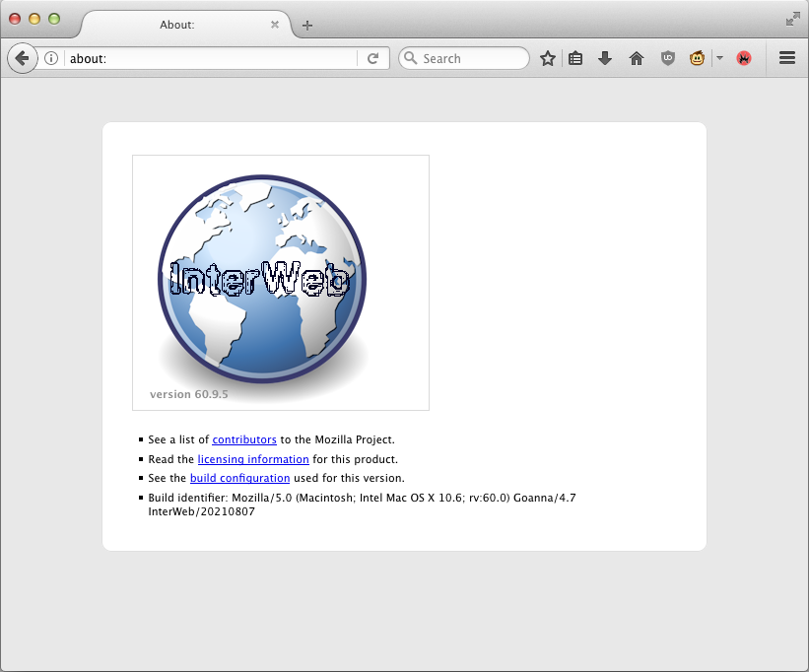Open the hamburger menu

coord(785,58)
